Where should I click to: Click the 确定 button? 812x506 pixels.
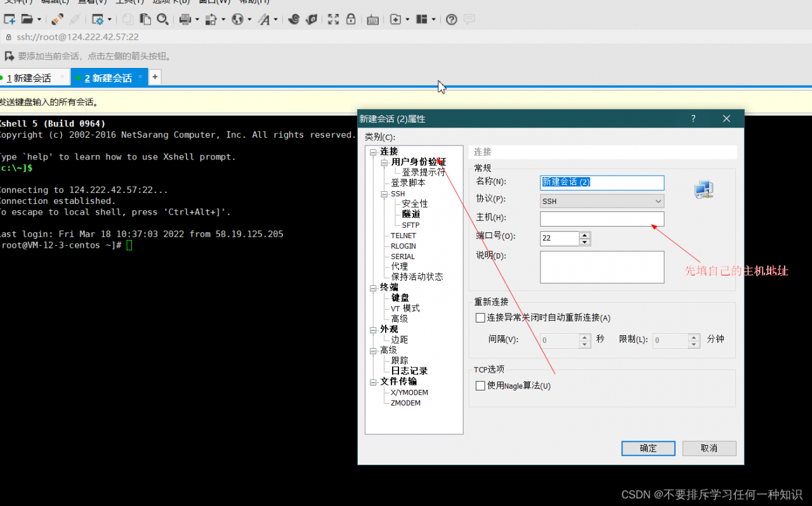(648, 448)
